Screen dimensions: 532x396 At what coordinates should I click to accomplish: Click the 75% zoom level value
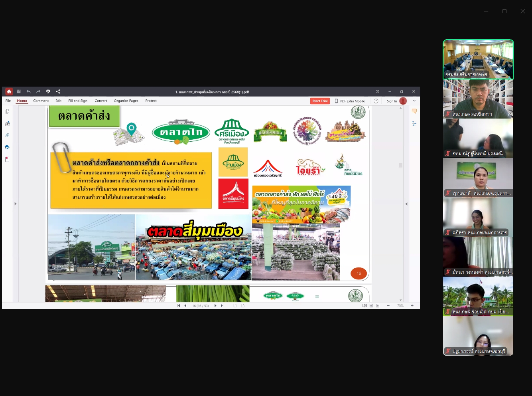[400, 306]
